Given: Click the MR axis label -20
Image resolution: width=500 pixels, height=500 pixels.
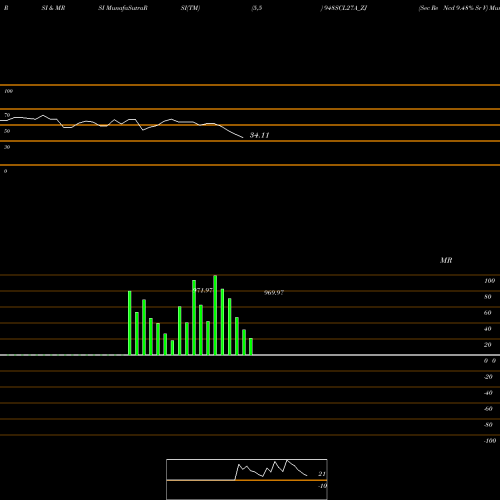Looking at the screenshot, I should pyautogui.click(x=488, y=377).
